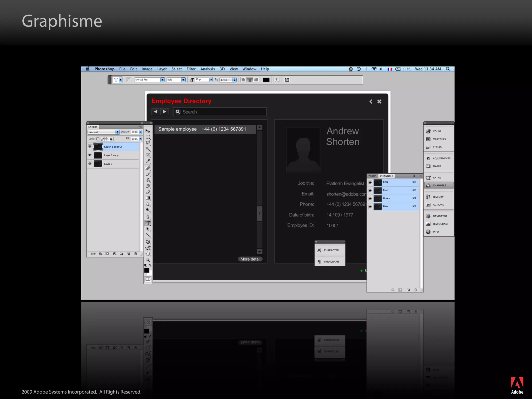Click the background color swatch in toolbox
Viewport: 532px width, 399px height.
[x=150, y=274]
